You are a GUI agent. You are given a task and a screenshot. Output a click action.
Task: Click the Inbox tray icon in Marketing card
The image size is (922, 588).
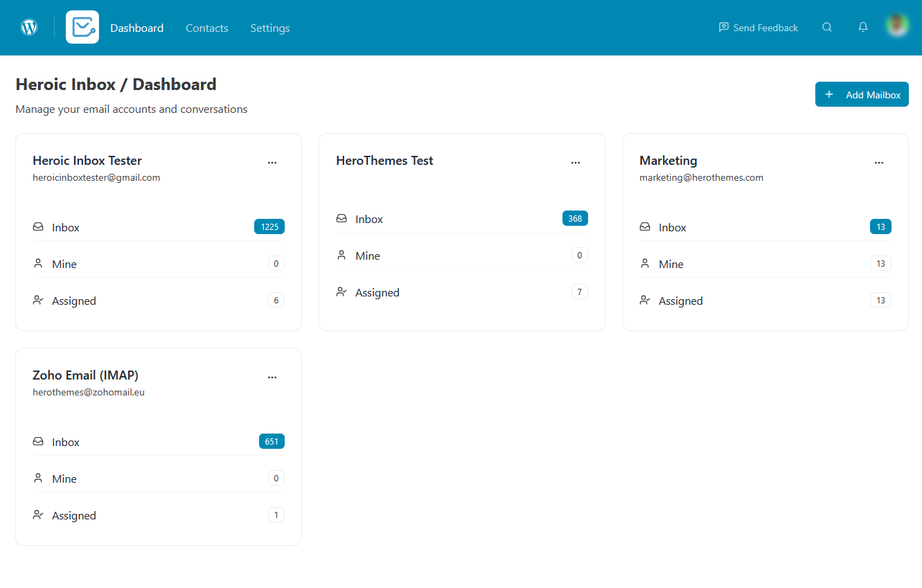(644, 226)
